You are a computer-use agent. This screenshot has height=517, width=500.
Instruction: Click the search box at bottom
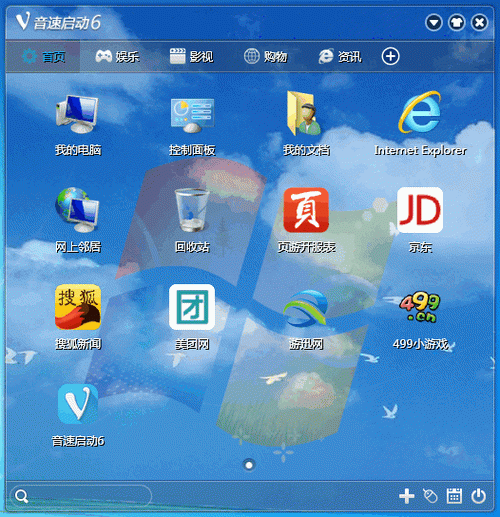[81, 496]
